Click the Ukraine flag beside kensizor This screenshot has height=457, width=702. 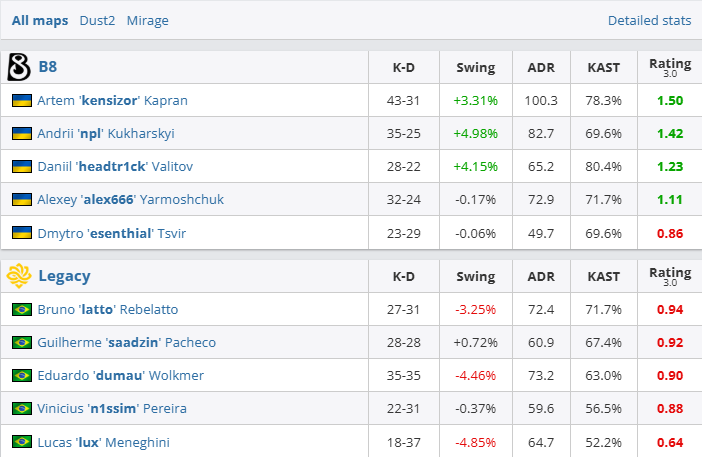21,101
